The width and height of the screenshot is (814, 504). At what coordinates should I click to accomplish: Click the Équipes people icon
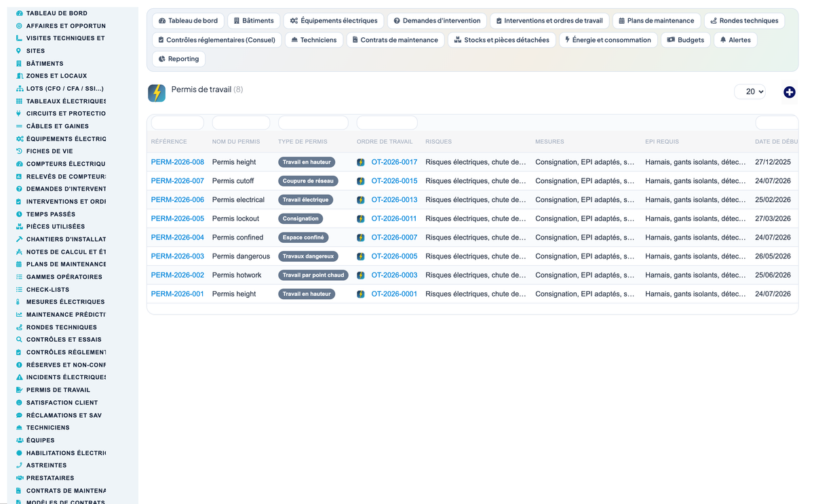coord(19,440)
